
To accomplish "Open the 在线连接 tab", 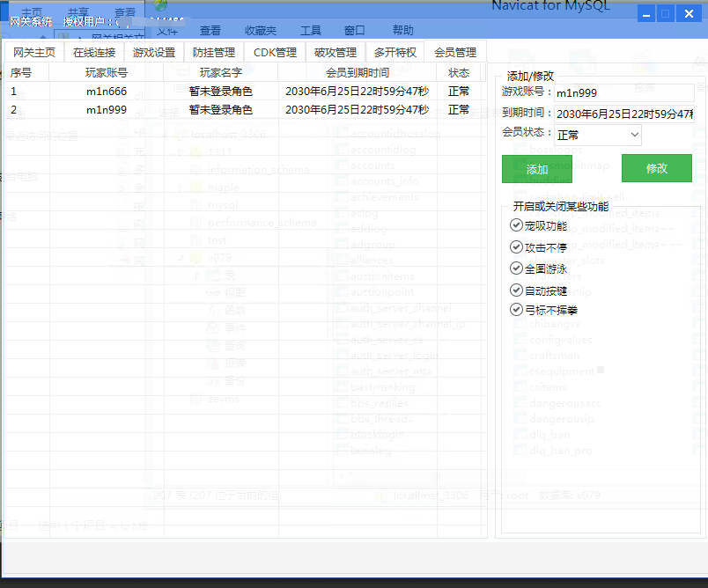I will click(94, 52).
